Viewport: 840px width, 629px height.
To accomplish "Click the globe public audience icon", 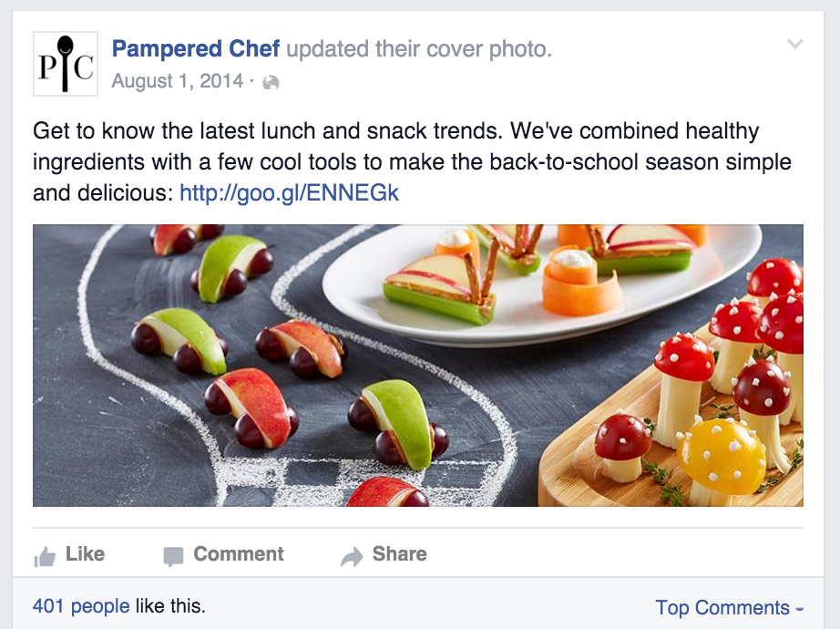I will (x=271, y=83).
